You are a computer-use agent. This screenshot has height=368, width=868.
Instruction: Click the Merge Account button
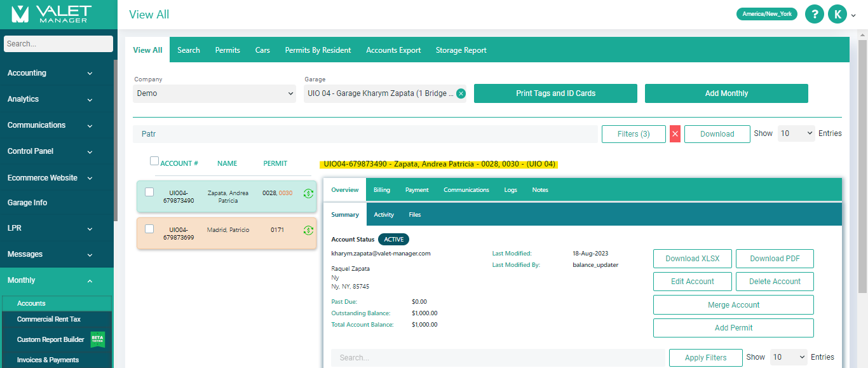(733, 304)
